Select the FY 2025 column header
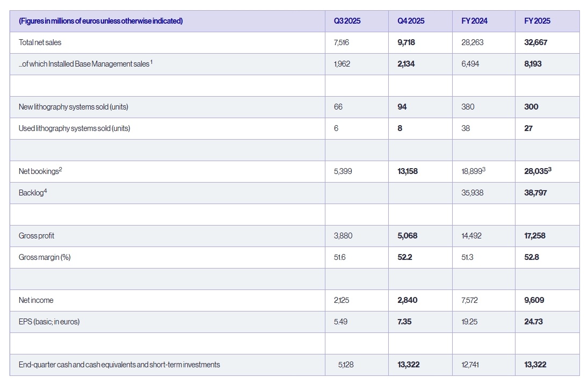 click(x=537, y=21)
